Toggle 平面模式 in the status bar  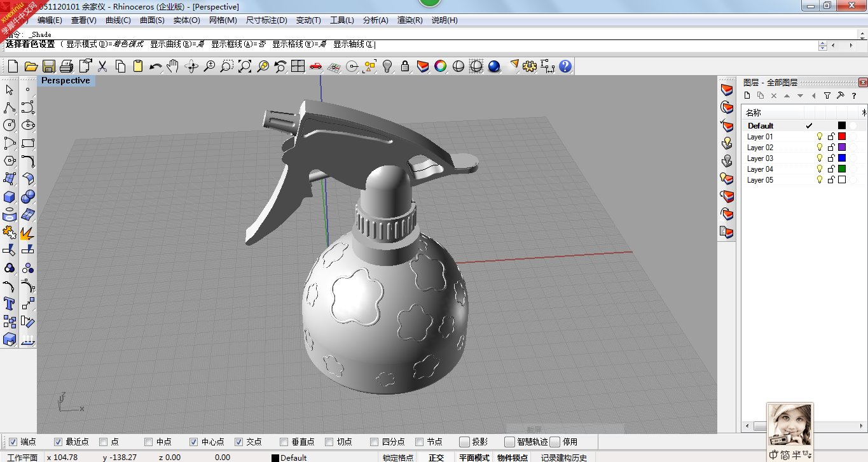[474, 458]
